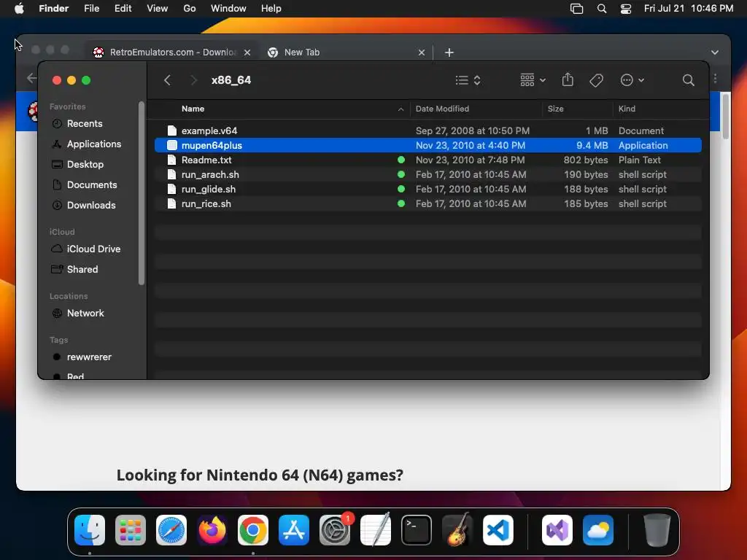This screenshot has width=747, height=560.
Task: Open the Group By dropdown in toolbar
Action: [x=533, y=80]
